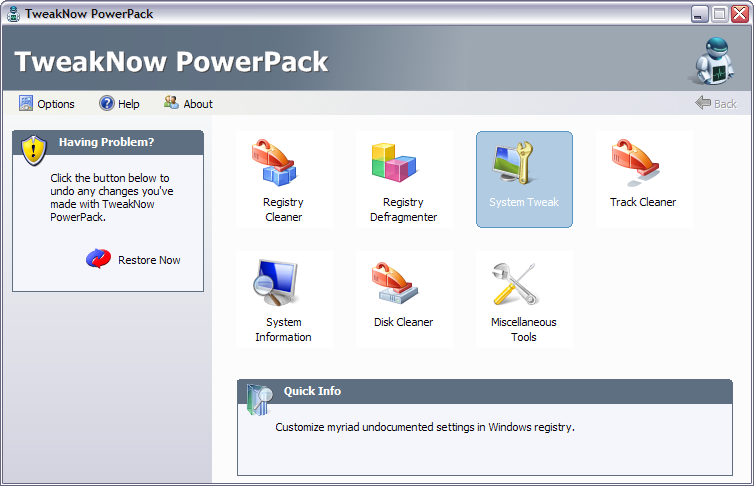The width and height of the screenshot is (754, 486).
Task: Open the Help menu
Action: pos(119,103)
